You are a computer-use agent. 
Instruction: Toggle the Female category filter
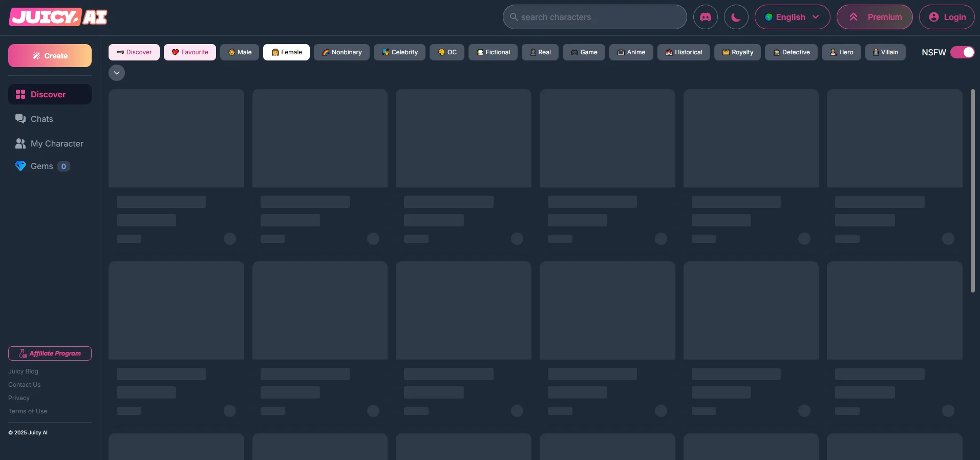pos(286,52)
